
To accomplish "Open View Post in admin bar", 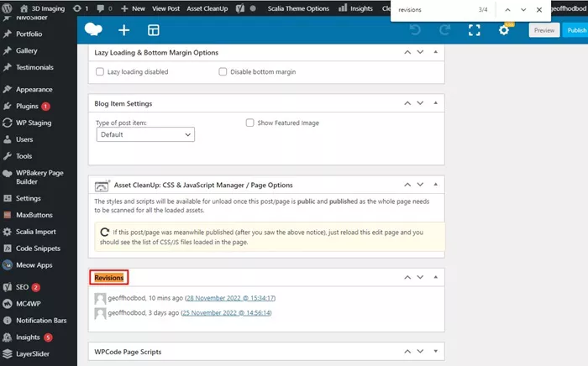I will [165, 8].
